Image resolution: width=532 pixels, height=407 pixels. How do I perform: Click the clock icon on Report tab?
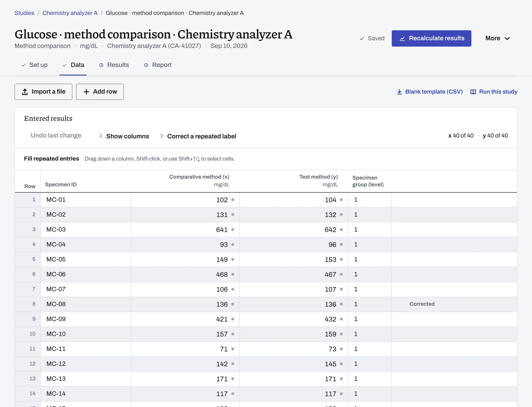tap(146, 65)
